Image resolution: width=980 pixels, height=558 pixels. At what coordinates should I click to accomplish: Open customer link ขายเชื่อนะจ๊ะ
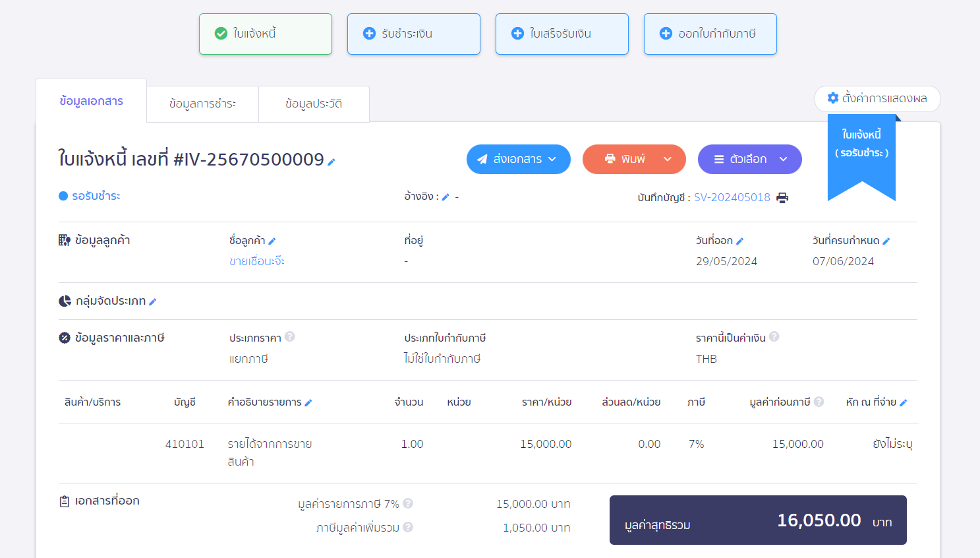pos(257,261)
